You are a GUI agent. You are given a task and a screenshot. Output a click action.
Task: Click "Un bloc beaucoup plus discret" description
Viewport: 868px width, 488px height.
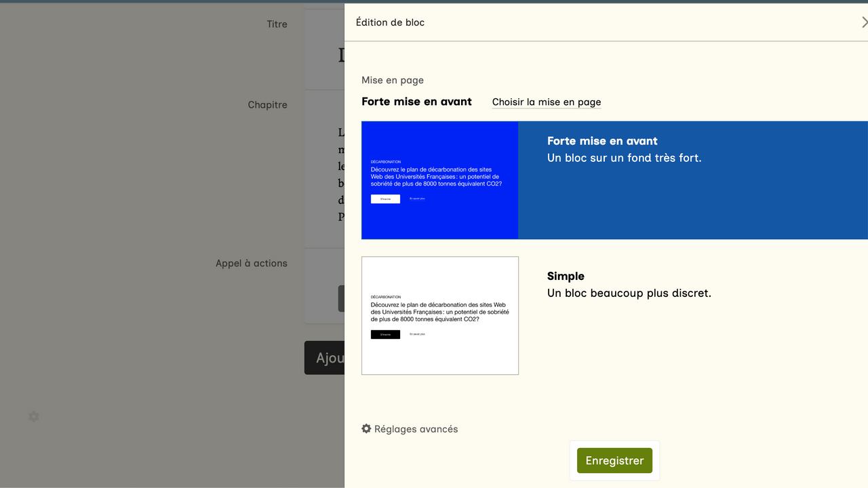click(629, 293)
